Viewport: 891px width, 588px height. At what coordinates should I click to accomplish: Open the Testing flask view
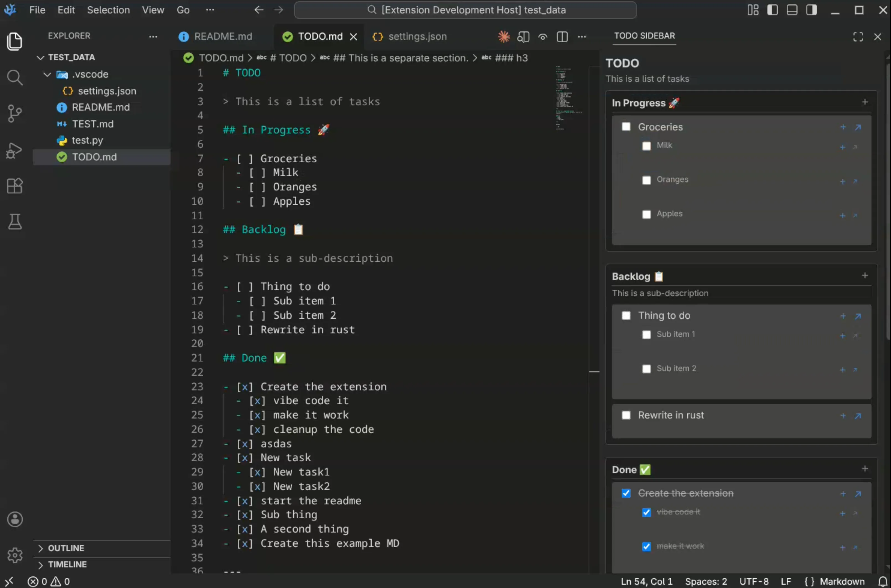tap(15, 222)
